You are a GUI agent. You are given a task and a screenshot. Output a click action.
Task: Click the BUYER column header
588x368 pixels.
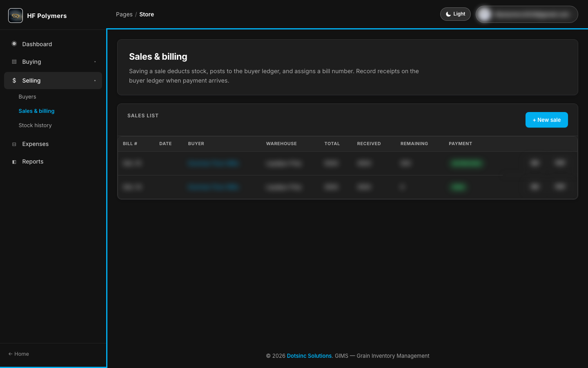point(196,144)
